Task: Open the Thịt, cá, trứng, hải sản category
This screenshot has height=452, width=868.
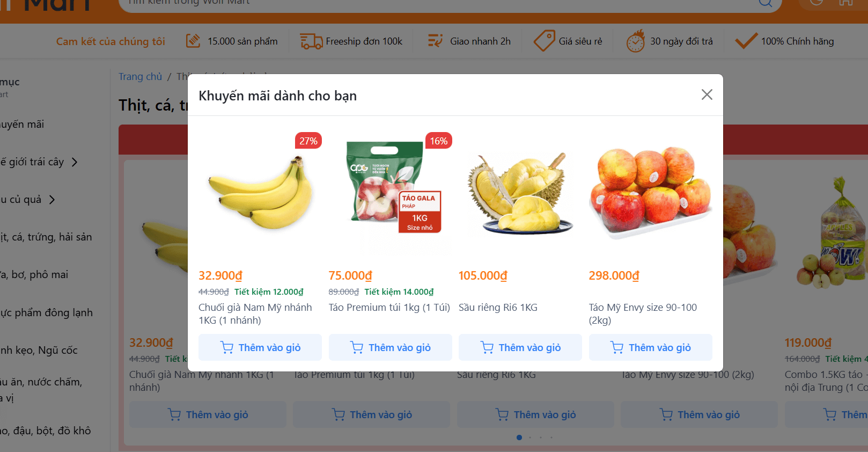Action: coord(46,237)
